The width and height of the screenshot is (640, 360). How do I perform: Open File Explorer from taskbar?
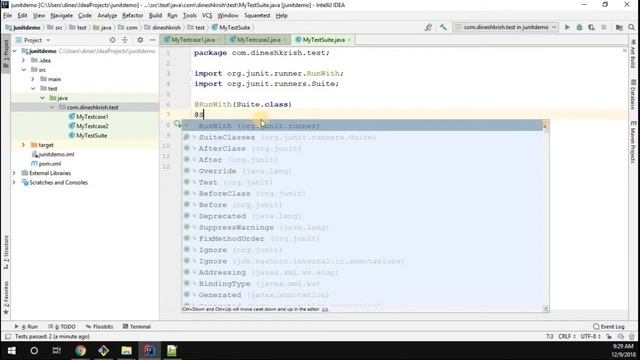click(127, 351)
